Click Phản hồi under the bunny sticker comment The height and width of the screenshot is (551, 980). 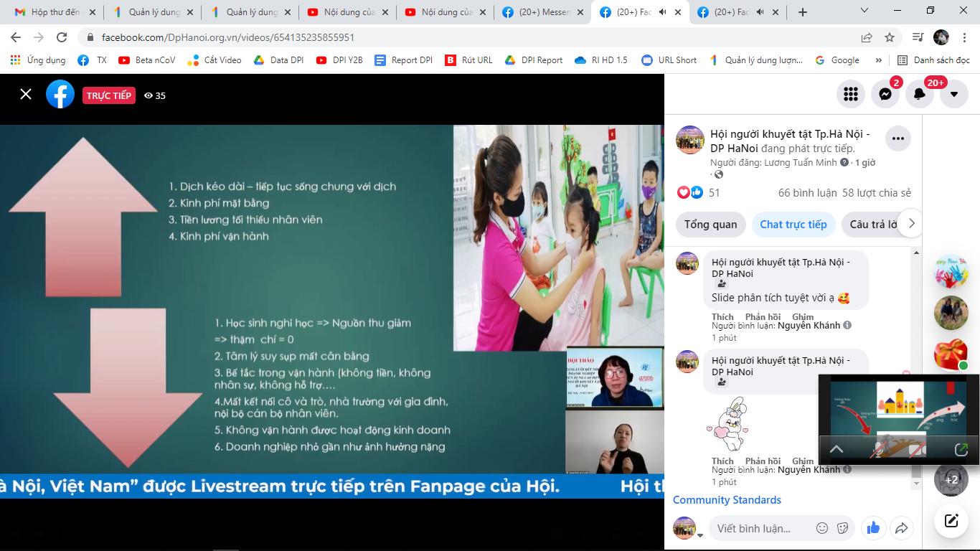tap(763, 461)
